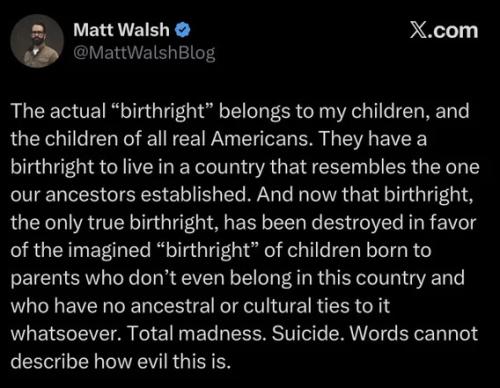The width and height of the screenshot is (500, 388).
Task: Click the phrase "the only true birthright"
Action: 114,223
